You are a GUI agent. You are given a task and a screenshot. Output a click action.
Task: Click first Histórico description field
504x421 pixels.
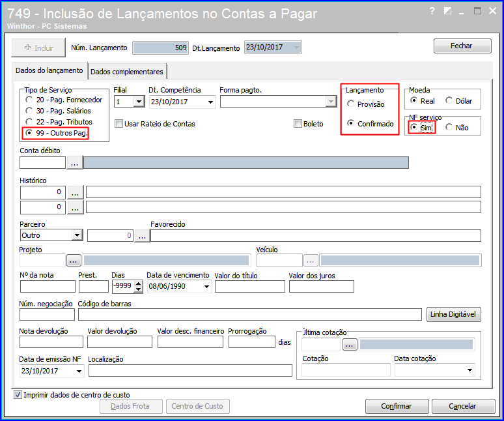pos(283,192)
